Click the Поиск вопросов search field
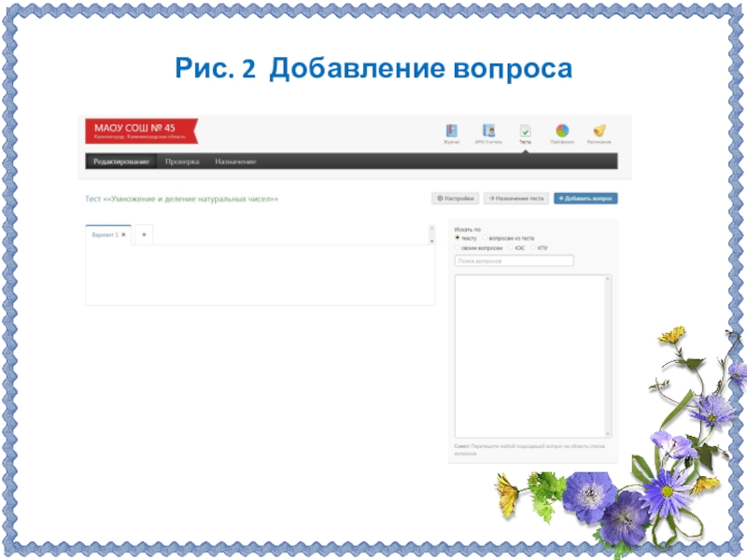 (513, 261)
